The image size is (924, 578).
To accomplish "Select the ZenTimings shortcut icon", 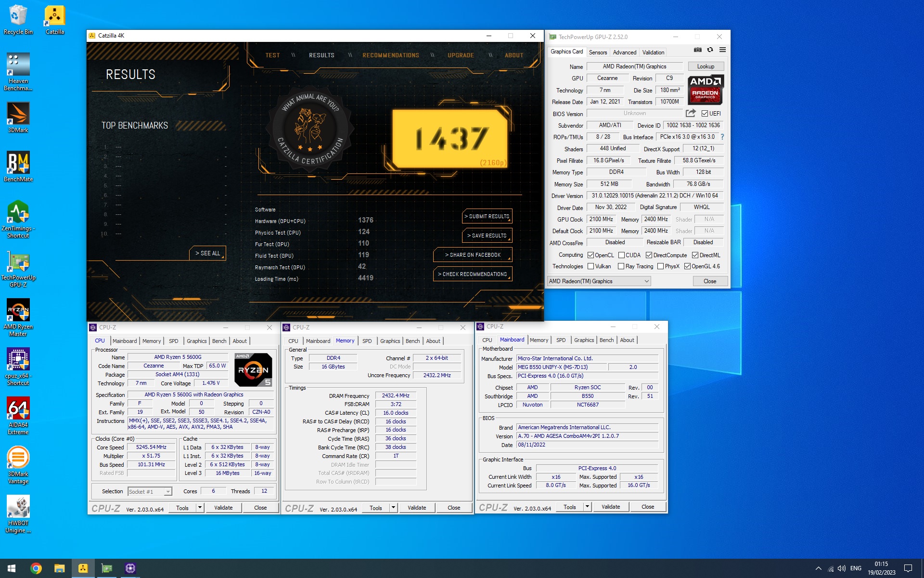I will (18, 219).
